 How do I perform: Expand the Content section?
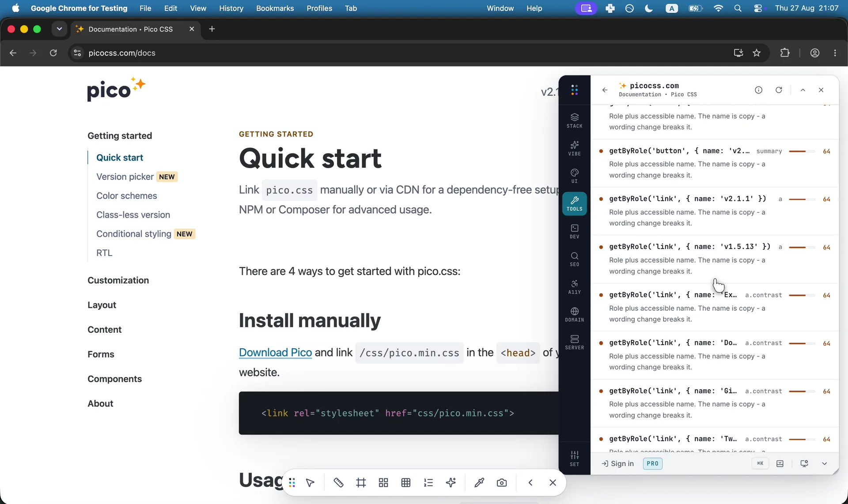104,330
